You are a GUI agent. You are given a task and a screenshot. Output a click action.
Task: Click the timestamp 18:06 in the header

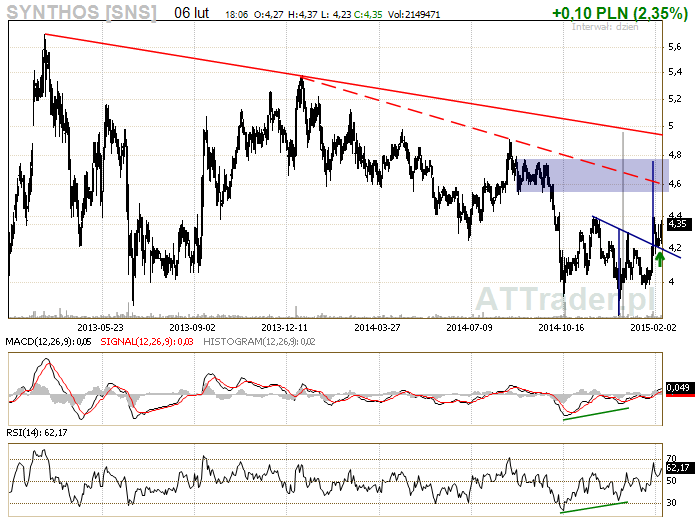pos(237,15)
